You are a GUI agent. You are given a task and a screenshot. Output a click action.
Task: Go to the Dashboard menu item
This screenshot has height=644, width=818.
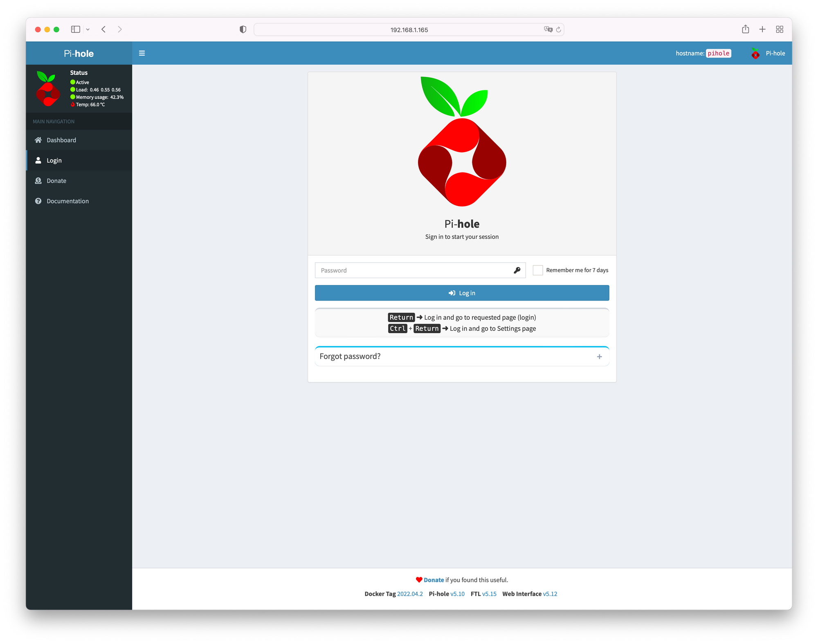[79, 140]
